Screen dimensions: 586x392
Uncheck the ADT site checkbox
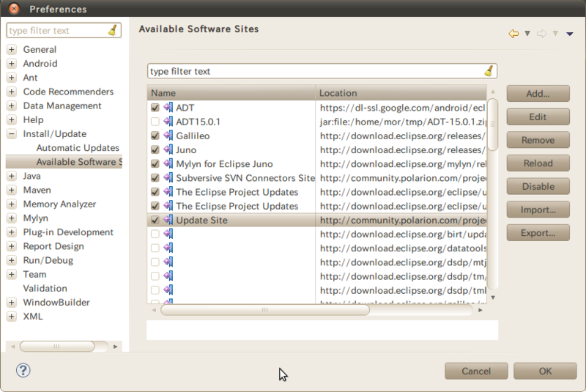pyautogui.click(x=155, y=108)
